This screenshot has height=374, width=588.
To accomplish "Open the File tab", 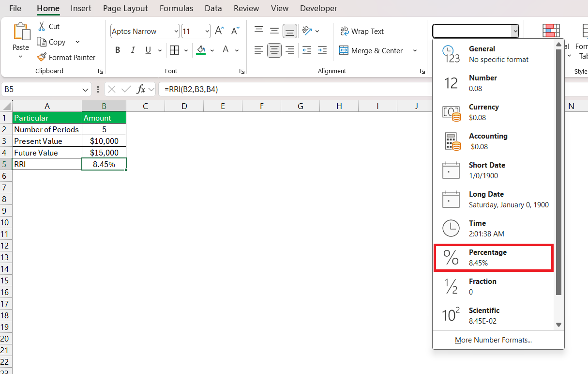I will 15,8.
